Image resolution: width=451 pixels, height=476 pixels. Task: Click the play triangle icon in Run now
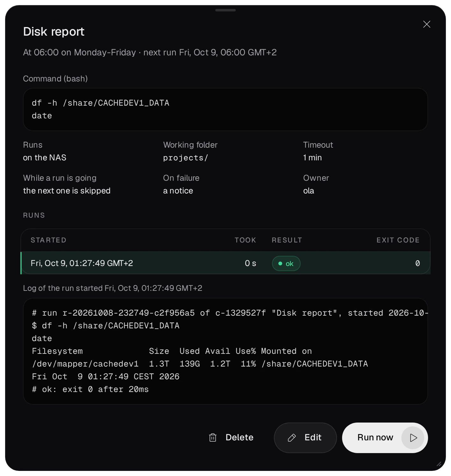click(x=413, y=438)
